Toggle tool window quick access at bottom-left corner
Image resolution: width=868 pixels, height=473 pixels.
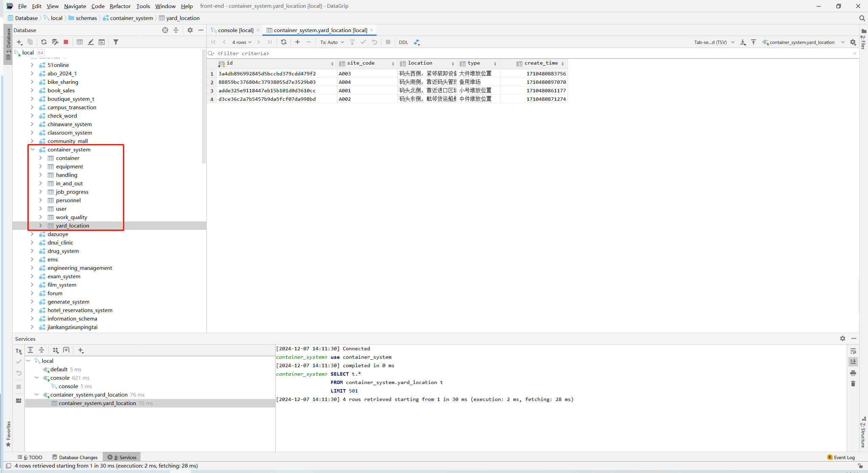[8, 466]
